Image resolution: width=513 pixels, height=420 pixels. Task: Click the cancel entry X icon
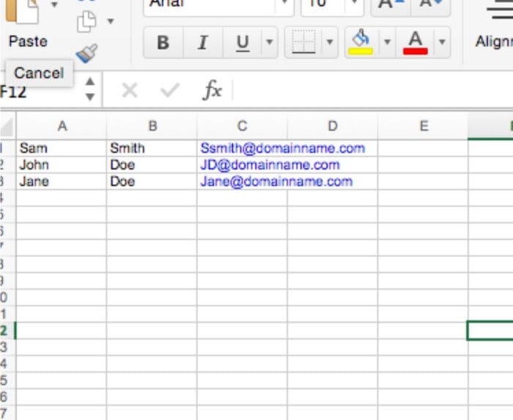(130, 90)
